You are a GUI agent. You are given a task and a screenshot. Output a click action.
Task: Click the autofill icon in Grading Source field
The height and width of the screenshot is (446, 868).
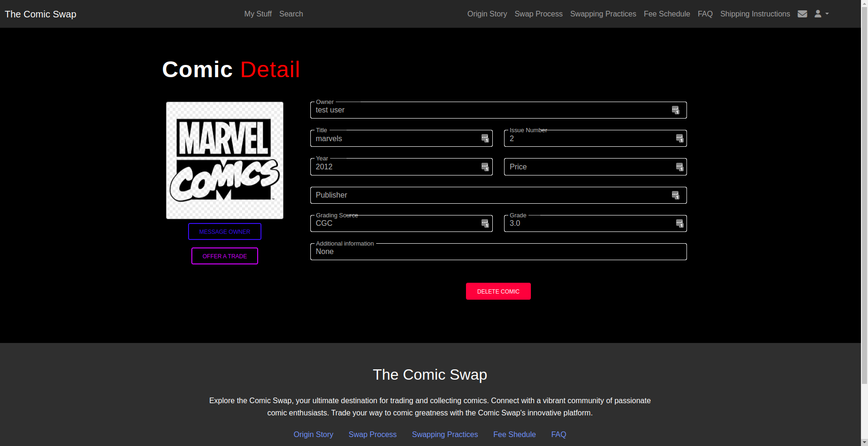pos(485,223)
